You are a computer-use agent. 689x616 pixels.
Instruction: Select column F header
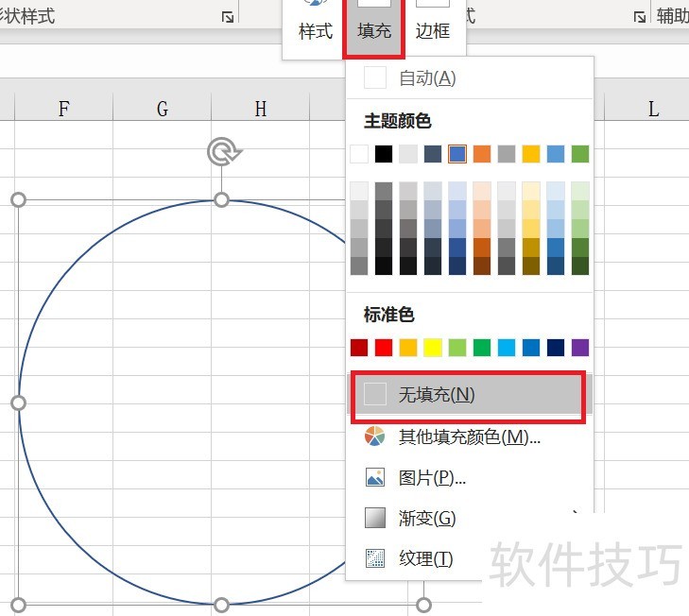(x=63, y=108)
